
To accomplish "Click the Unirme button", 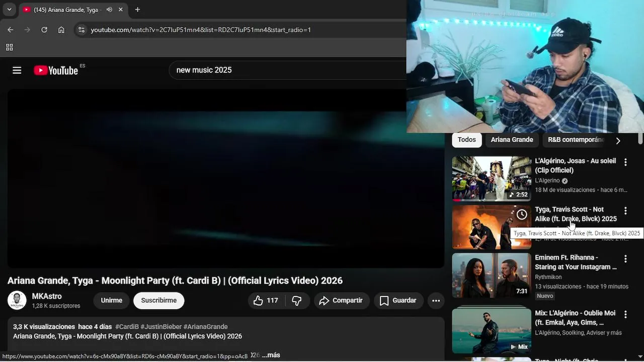I will (x=112, y=300).
